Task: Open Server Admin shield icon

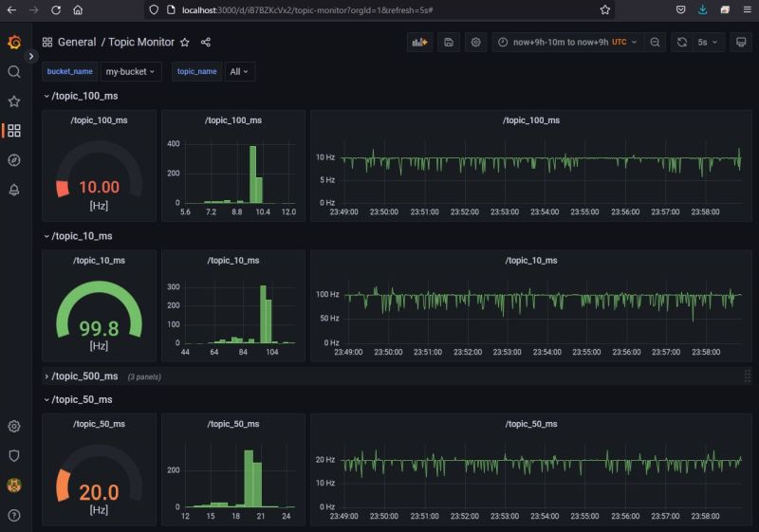Action: point(14,455)
